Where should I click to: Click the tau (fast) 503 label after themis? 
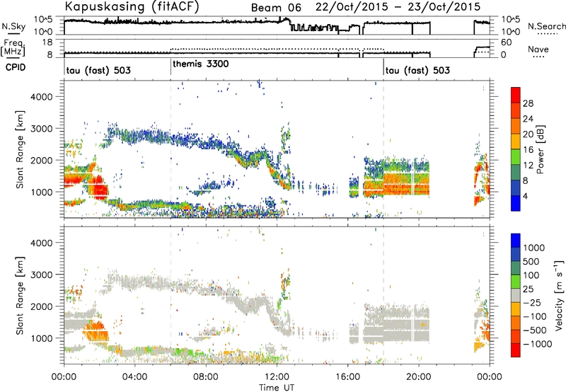(417, 70)
